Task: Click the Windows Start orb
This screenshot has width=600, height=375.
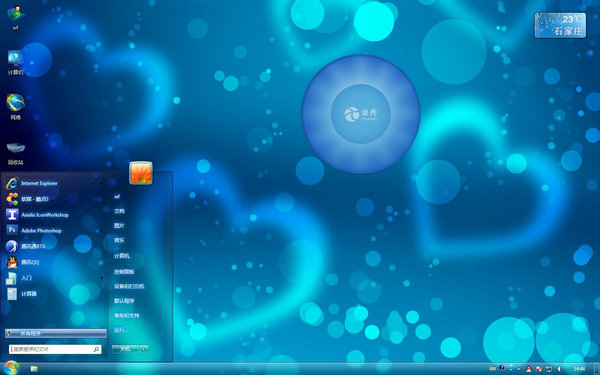Action: [11, 368]
